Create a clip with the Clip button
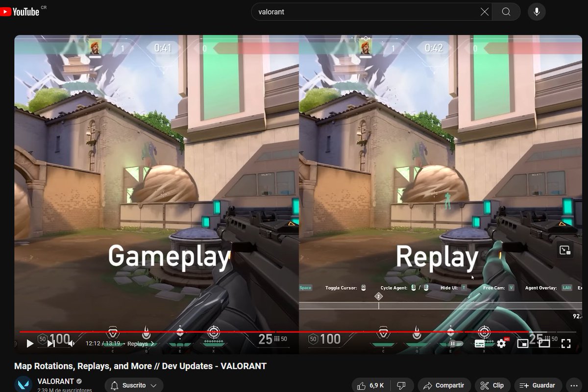 click(x=492, y=386)
